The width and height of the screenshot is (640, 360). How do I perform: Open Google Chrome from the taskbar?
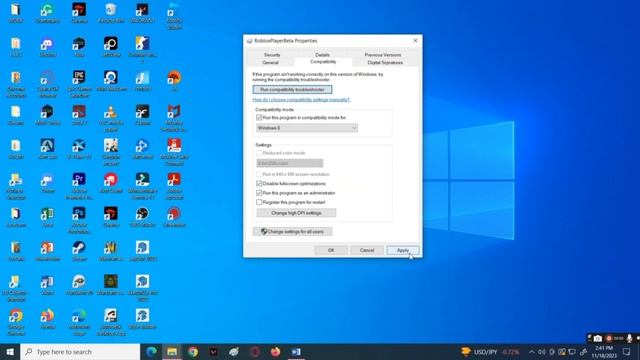click(193, 352)
